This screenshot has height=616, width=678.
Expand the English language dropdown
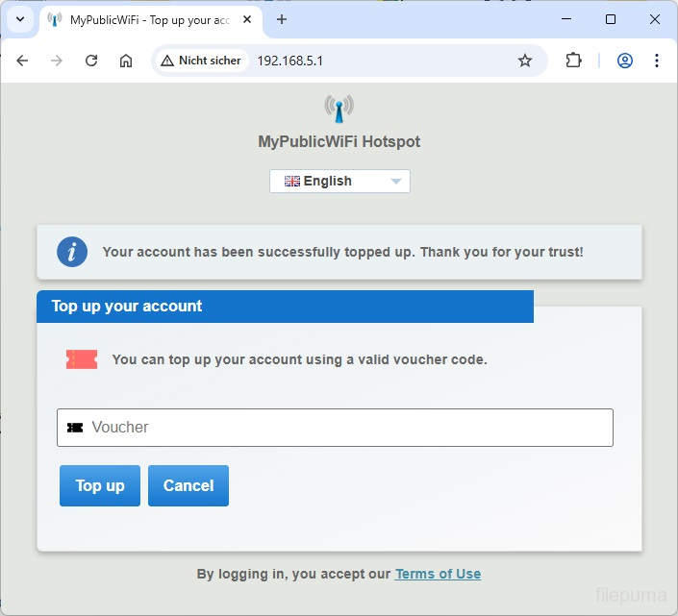(x=339, y=181)
